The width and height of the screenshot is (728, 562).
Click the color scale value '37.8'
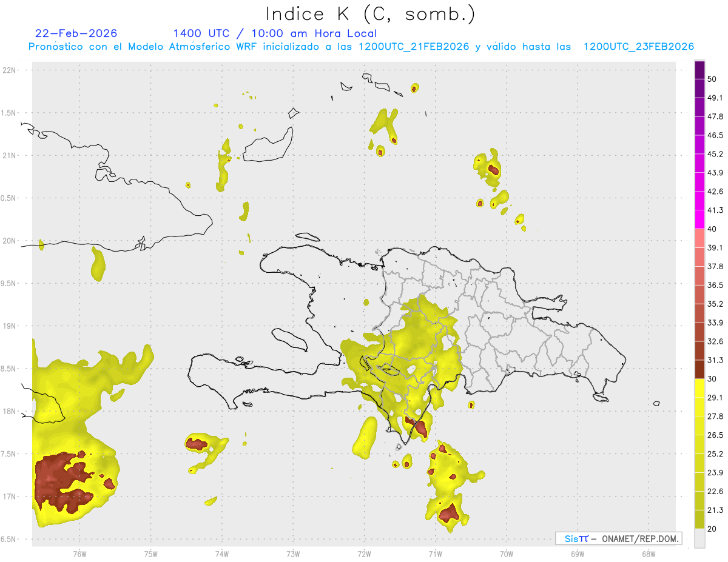tap(715, 266)
